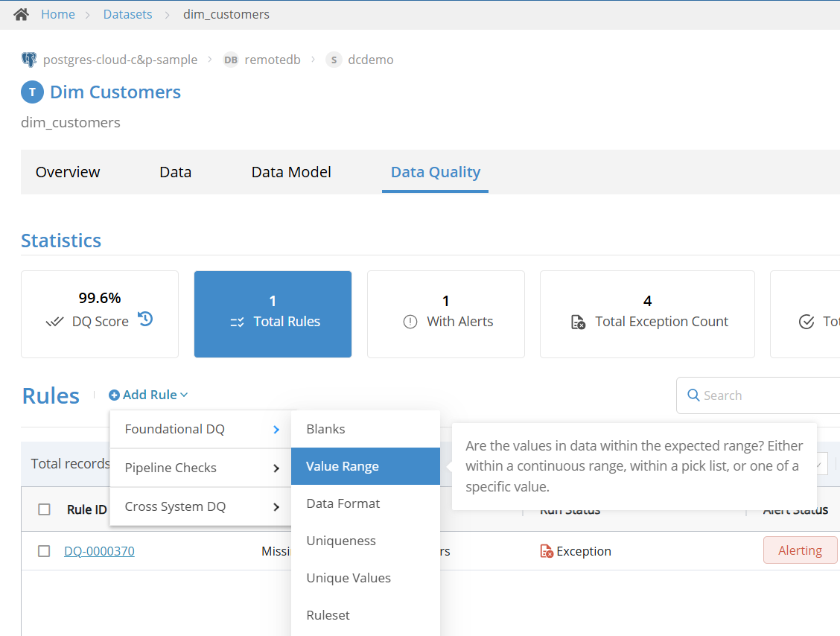840x636 pixels.
Task: Click the Total Exception Count document icon
Action: (578, 322)
